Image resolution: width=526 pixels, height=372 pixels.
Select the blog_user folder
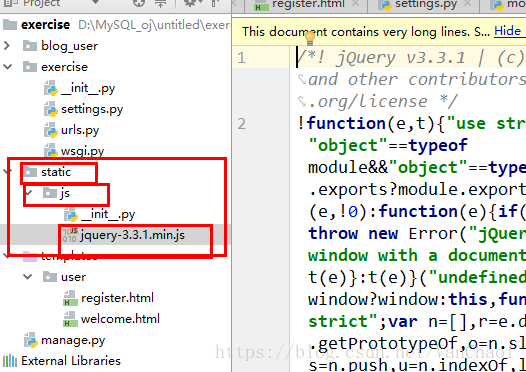point(69,46)
